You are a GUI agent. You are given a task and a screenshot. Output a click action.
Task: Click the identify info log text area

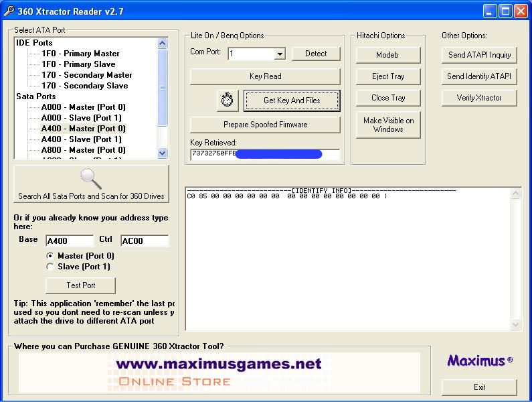click(x=349, y=258)
